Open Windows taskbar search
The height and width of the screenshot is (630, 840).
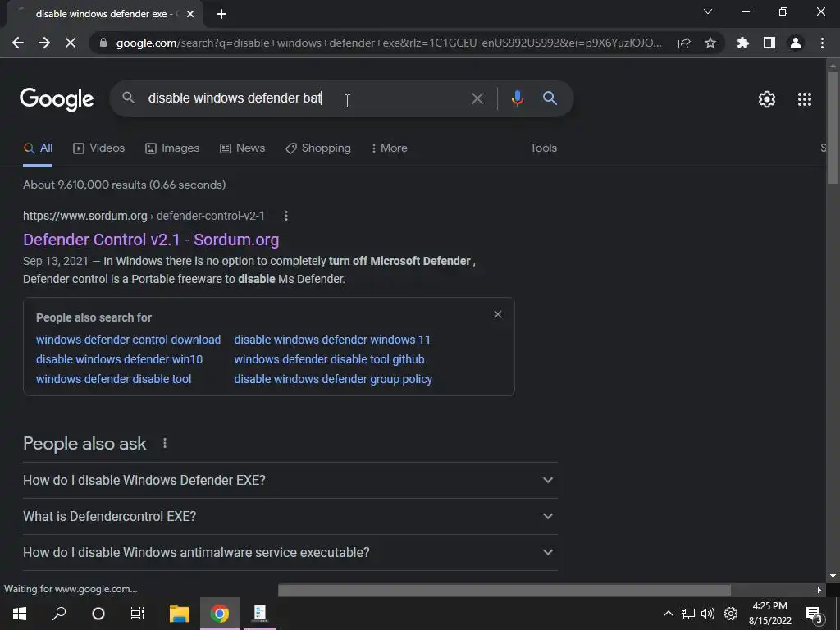(59, 614)
